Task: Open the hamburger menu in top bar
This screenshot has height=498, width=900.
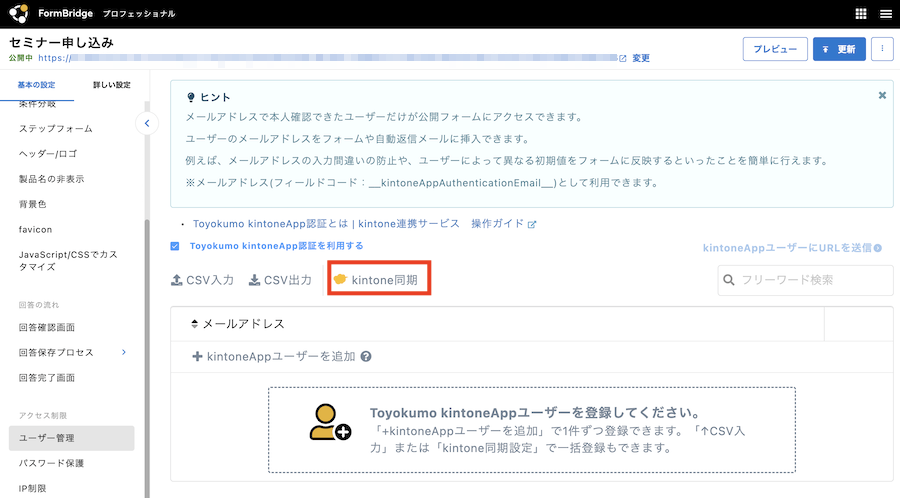Action: (885, 14)
